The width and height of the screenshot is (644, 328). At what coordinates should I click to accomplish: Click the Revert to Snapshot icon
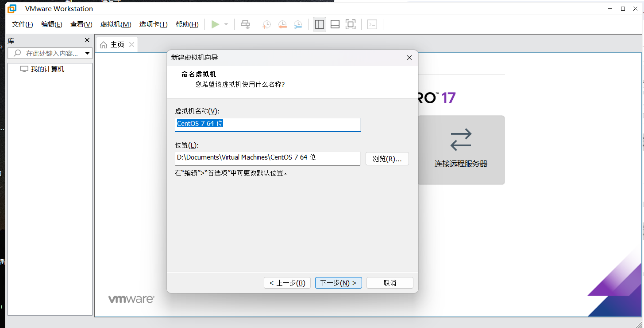click(x=282, y=24)
